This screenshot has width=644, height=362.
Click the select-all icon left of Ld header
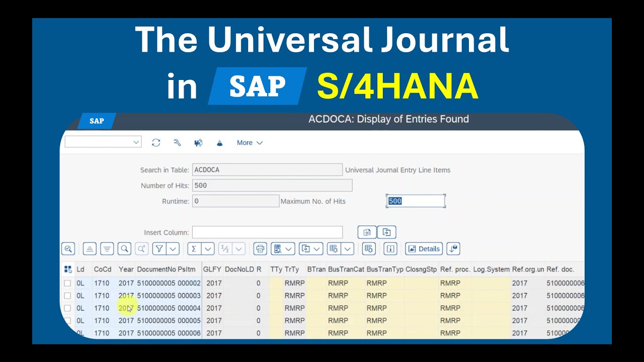(68, 269)
